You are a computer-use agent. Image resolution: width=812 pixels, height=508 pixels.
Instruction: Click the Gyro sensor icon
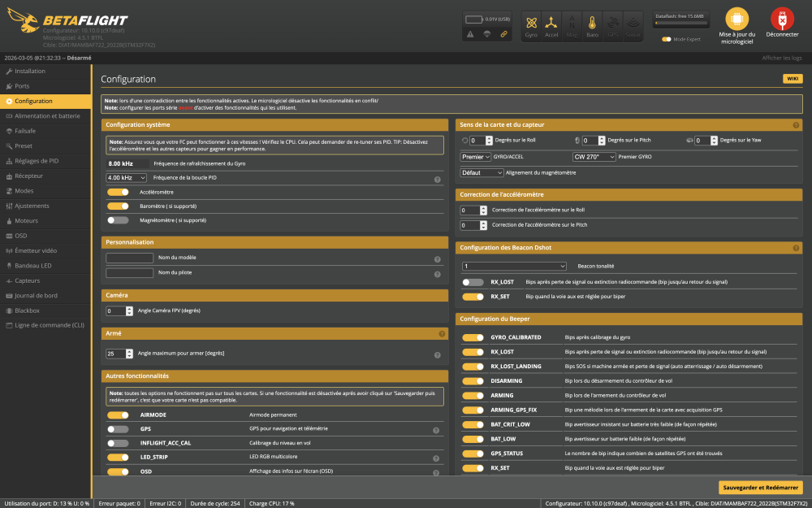click(531, 23)
